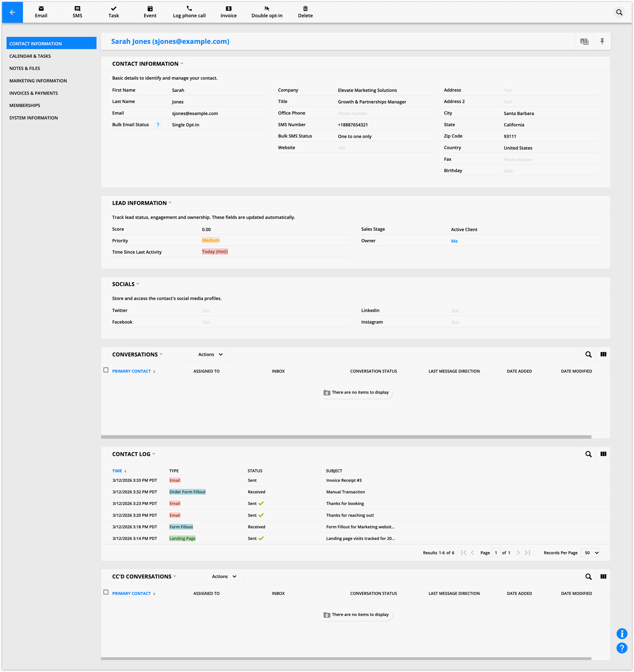Check the select-all box in Conversations
Image resolution: width=634 pixels, height=672 pixels.
106,370
